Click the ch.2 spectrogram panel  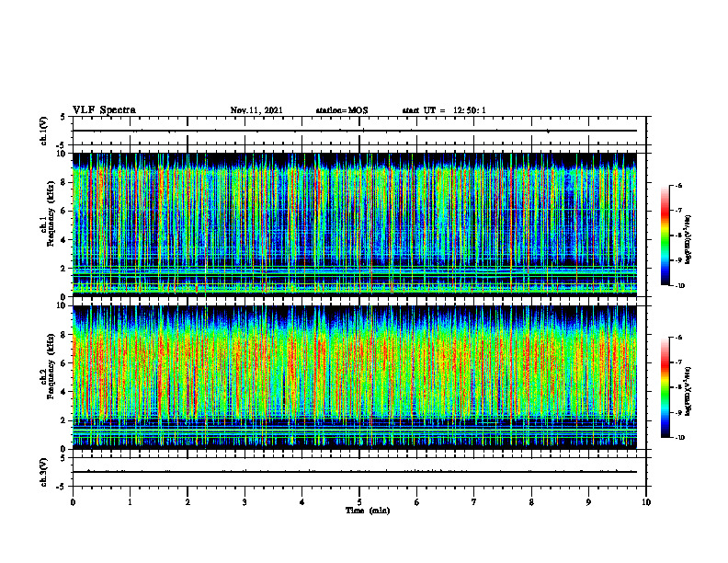(355, 377)
